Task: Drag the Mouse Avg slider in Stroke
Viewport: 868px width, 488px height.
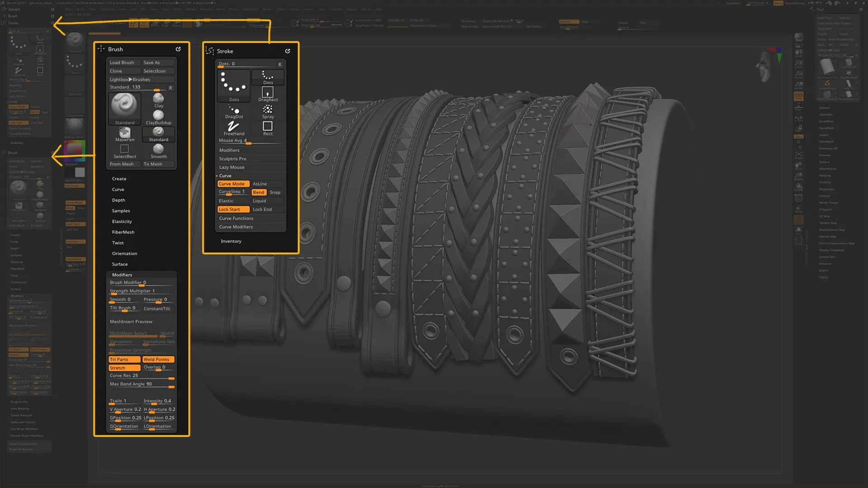Action: [249, 142]
